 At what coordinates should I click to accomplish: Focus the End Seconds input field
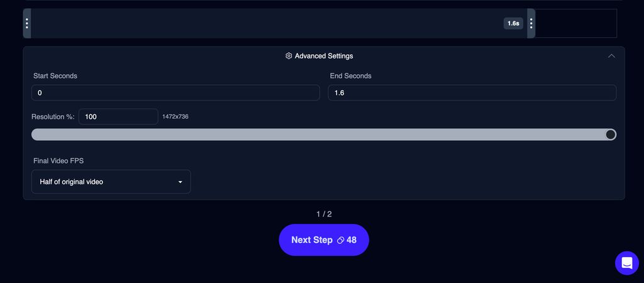(x=472, y=93)
